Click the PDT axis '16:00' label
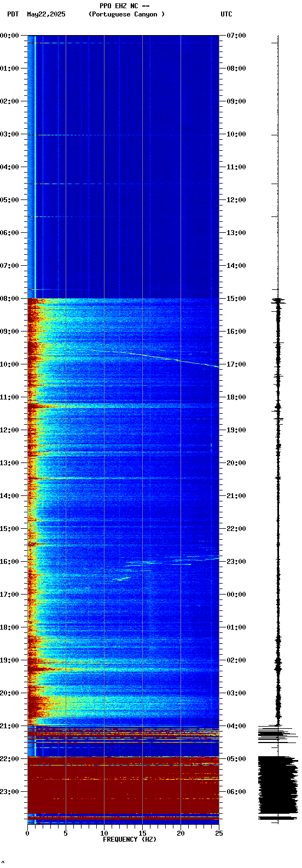Image resolution: width=302 pixels, height=868 pixels. point(9,562)
